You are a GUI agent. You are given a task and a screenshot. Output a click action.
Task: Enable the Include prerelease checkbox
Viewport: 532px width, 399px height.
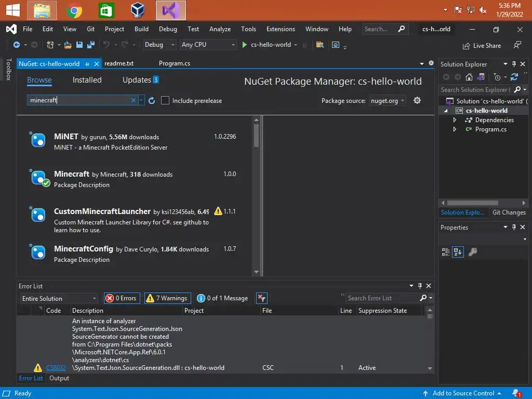pyautogui.click(x=165, y=100)
